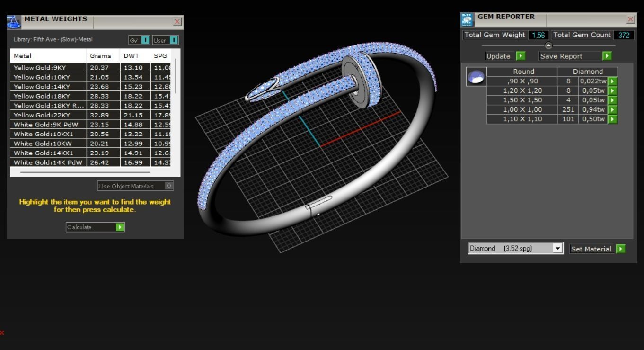This screenshot has width=644, height=350.
Task: Click the Library: Fifth Ave - (Slow)-Metal label
Action: pyautogui.click(x=53, y=40)
